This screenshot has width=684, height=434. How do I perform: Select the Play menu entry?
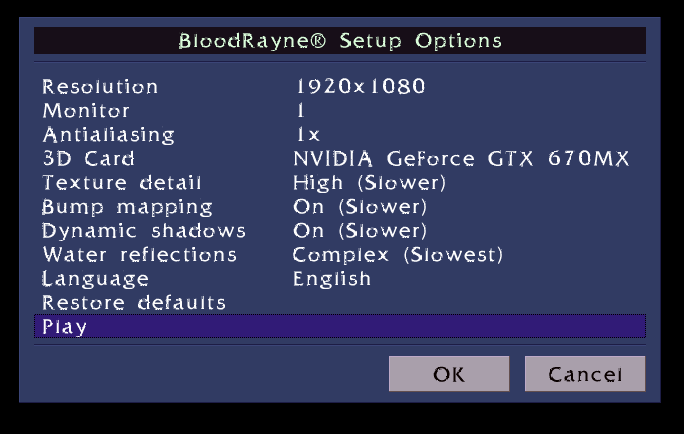click(x=65, y=327)
